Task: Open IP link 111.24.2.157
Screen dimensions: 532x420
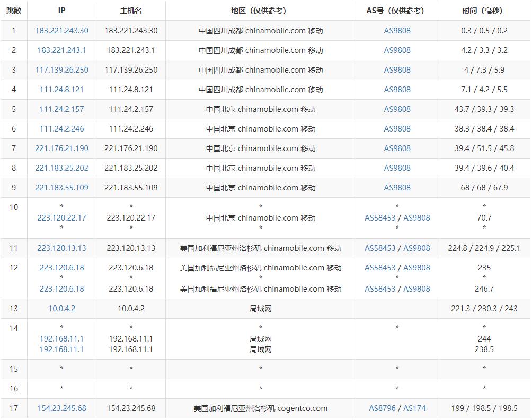Action: (62, 109)
